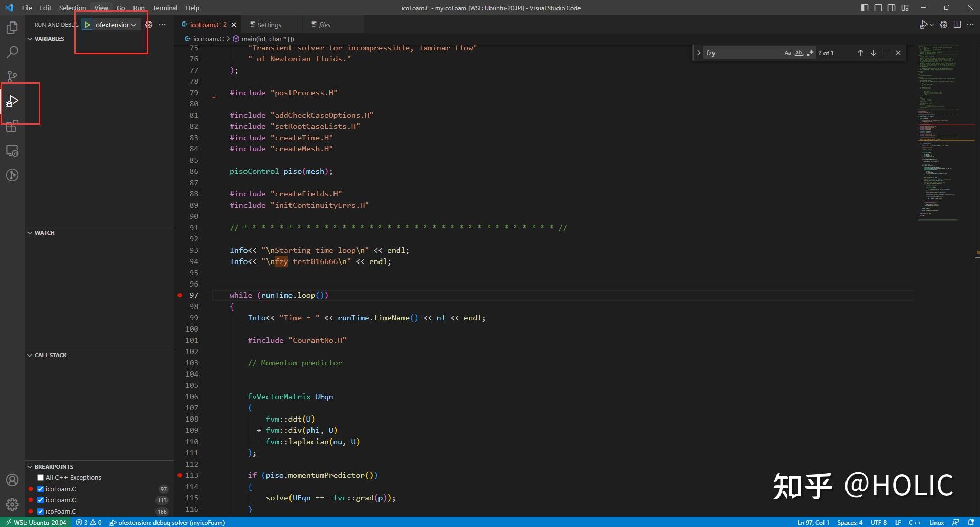This screenshot has width=980, height=527.
Task: Open the Search view in the activity bar
Action: point(12,52)
